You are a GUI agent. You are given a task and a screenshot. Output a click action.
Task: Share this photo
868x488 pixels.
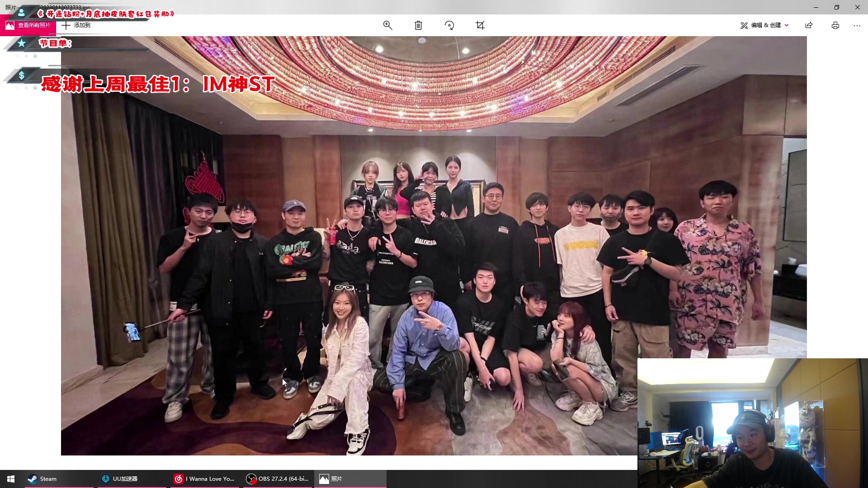(809, 25)
